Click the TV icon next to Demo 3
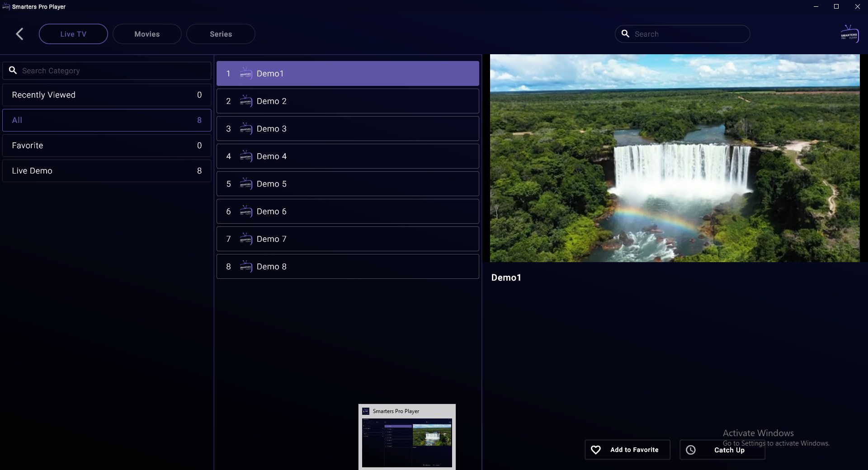Image resolution: width=868 pixels, height=470 pixels. point(245,129)
